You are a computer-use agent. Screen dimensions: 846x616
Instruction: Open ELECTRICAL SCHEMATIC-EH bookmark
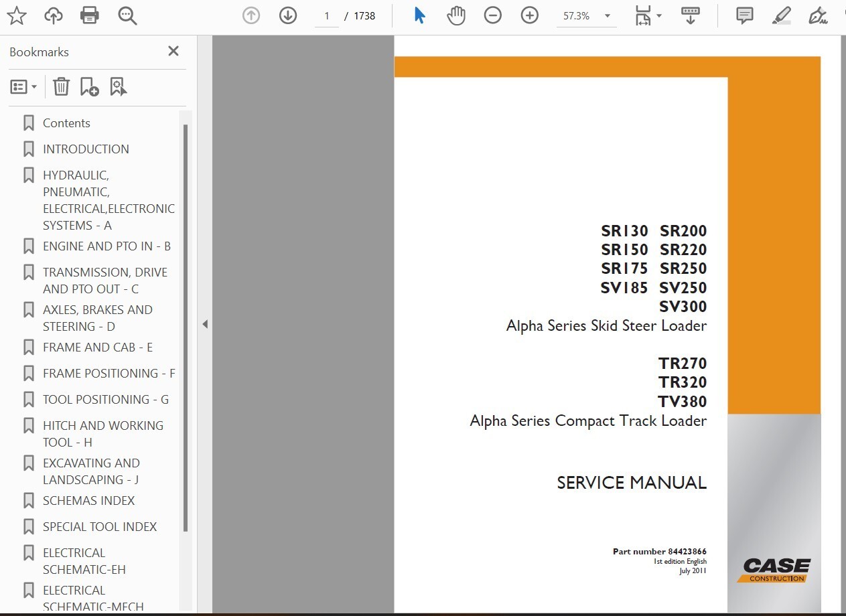coord(84,561)
